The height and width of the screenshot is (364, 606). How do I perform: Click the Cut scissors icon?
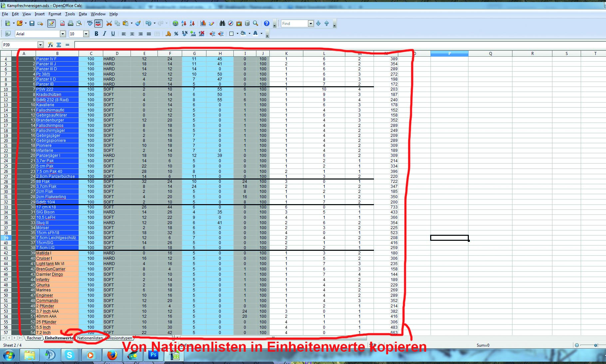click(109, 23)
